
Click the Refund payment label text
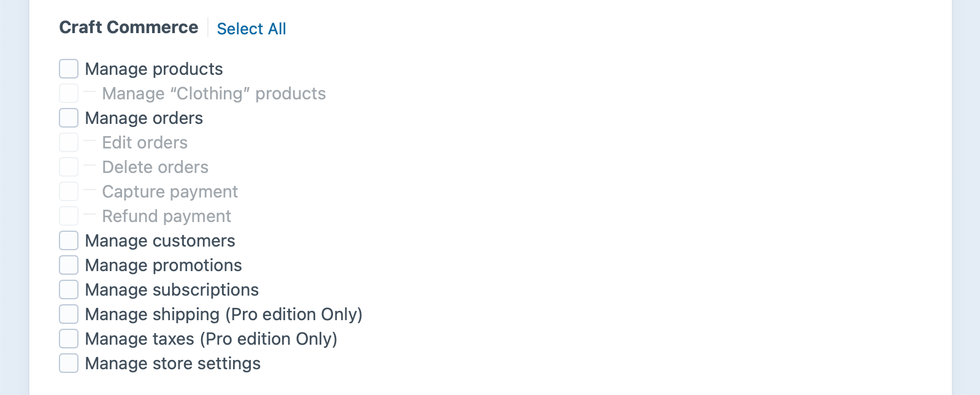[167, 216]
